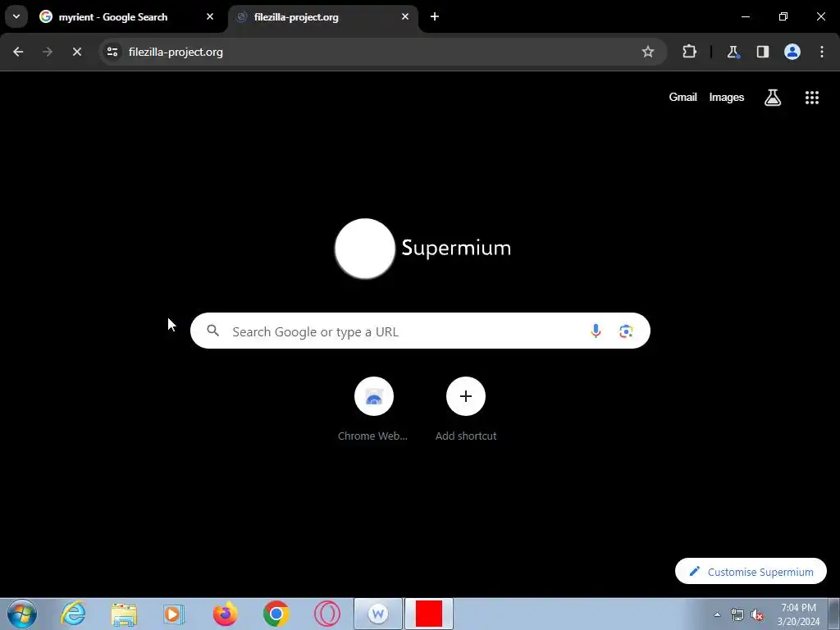View site information icon in address bar

(112, 52)
